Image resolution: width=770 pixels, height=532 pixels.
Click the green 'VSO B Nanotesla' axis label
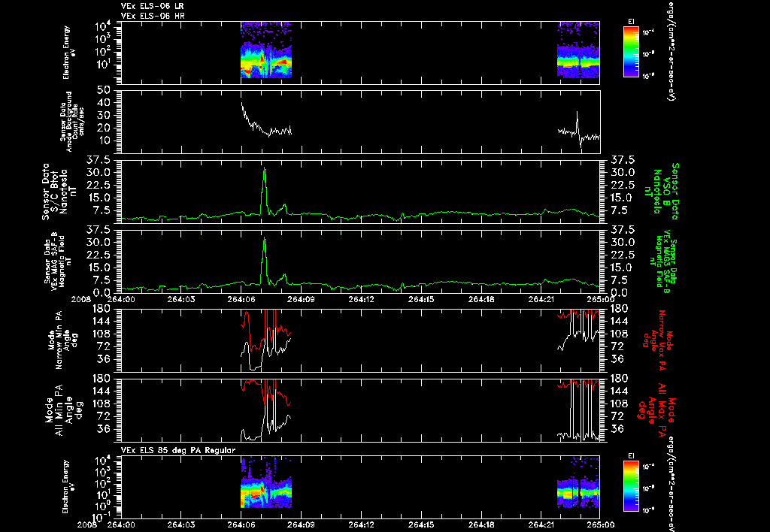662,192
